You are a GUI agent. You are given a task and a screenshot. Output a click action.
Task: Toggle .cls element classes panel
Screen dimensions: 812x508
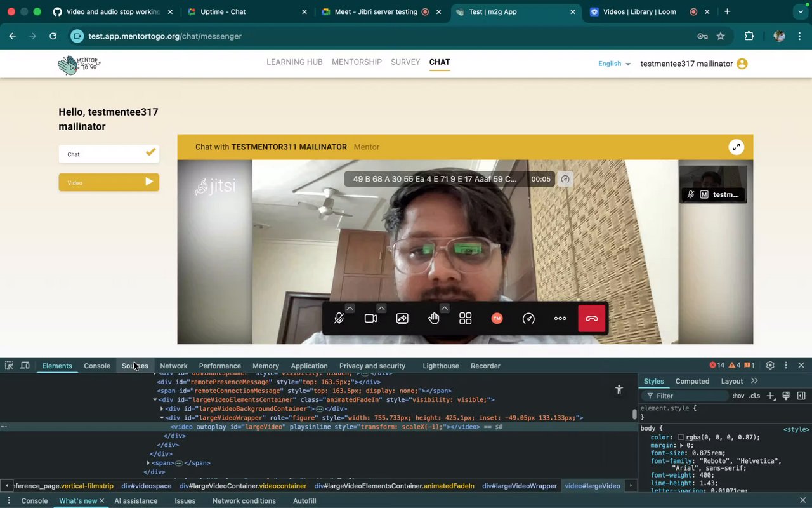(754, 396)
